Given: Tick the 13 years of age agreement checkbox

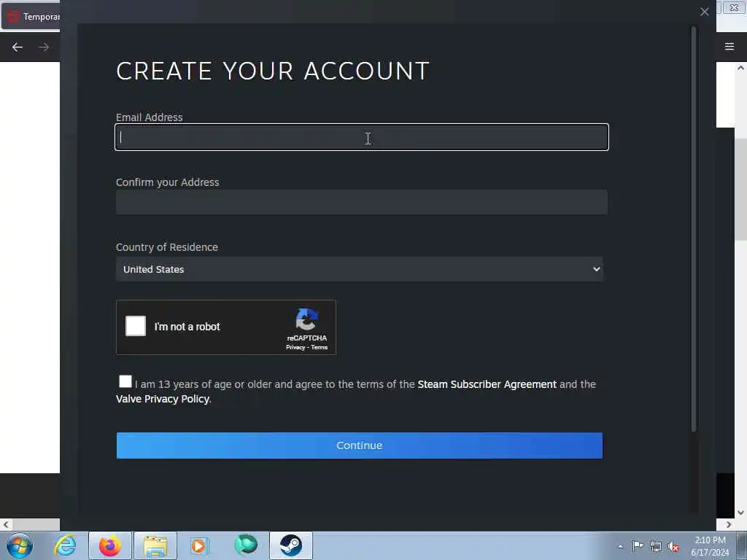Looking at the screenshot, I should 125,381.
